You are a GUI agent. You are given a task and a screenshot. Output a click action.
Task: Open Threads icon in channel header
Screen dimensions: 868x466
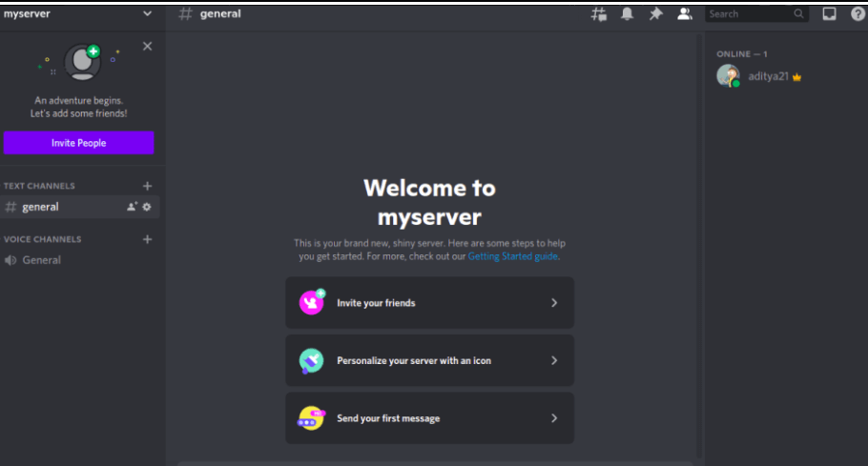tap(598, 14)
